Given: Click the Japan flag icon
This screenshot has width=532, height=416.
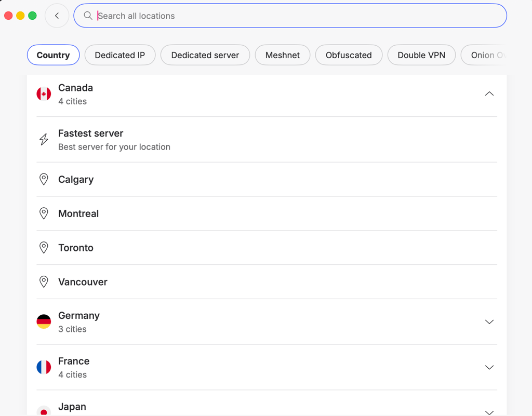Looking at the screenshot, I should (x=44, y=411).
